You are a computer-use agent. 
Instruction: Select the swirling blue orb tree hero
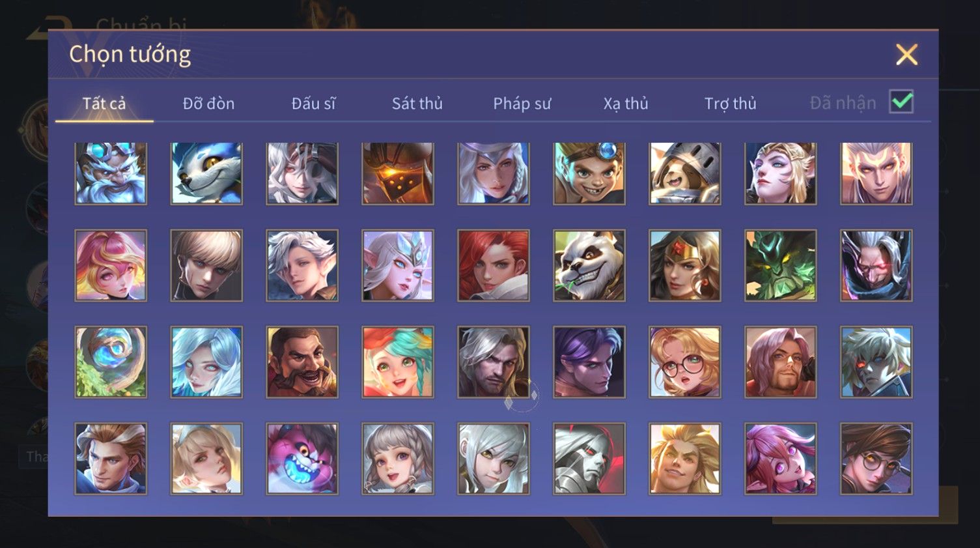coord(111,362)
